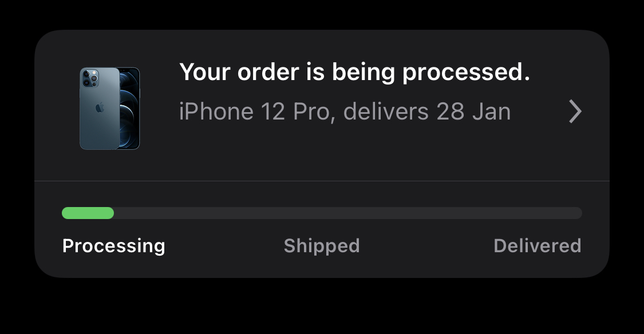The height and width of the screenshot is (334, 644).
Task: Open the iPhone 12 Pro product image
Action: (109, 109)
